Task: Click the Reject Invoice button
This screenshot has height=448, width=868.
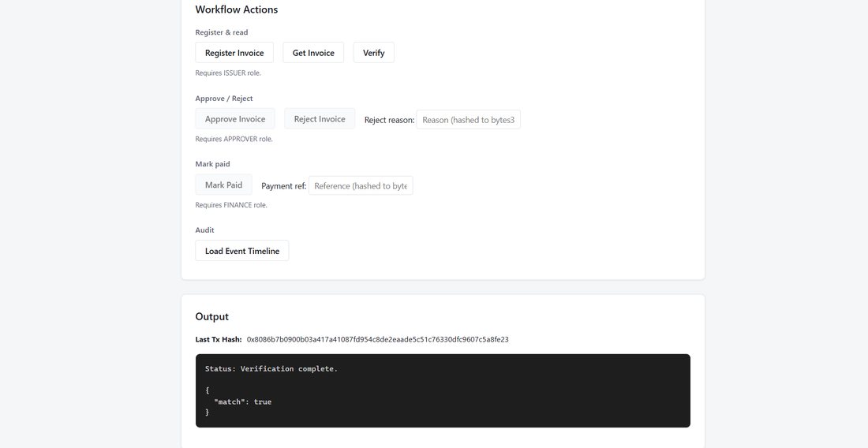Action: 320,119
